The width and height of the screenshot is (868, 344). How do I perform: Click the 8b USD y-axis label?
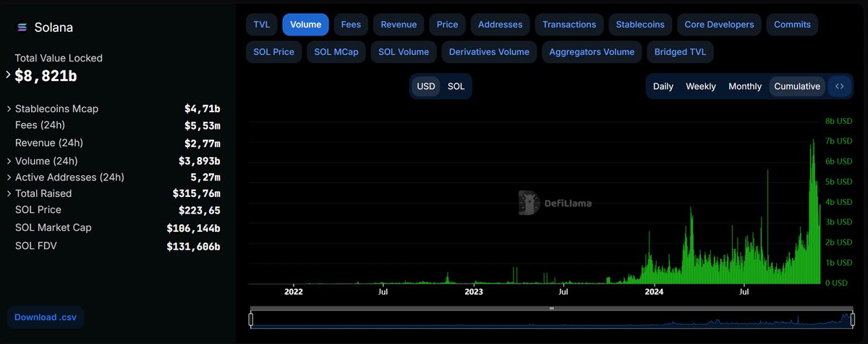coord(839,121)
